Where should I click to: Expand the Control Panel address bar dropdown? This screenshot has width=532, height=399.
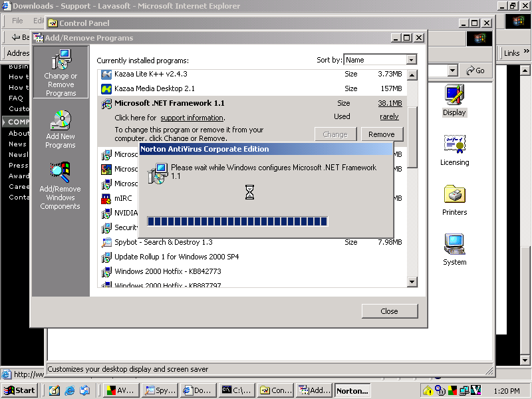[x=452, y=70]
